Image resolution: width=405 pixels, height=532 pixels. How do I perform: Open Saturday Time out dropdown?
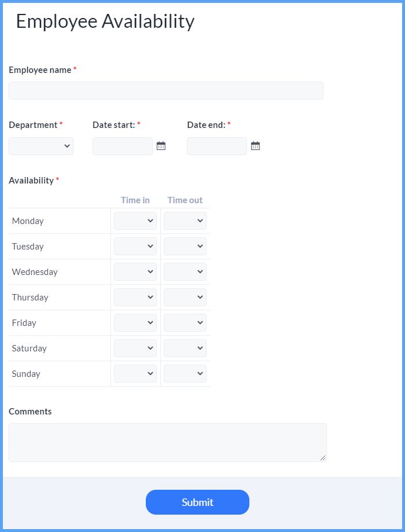pos(185,348)
